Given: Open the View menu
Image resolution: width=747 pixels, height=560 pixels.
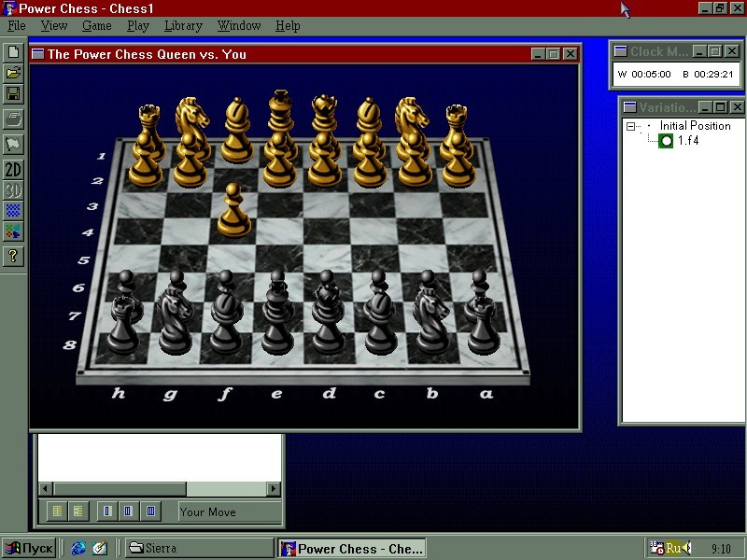Looking at the screenshot, I should click(x=54, y=26).
